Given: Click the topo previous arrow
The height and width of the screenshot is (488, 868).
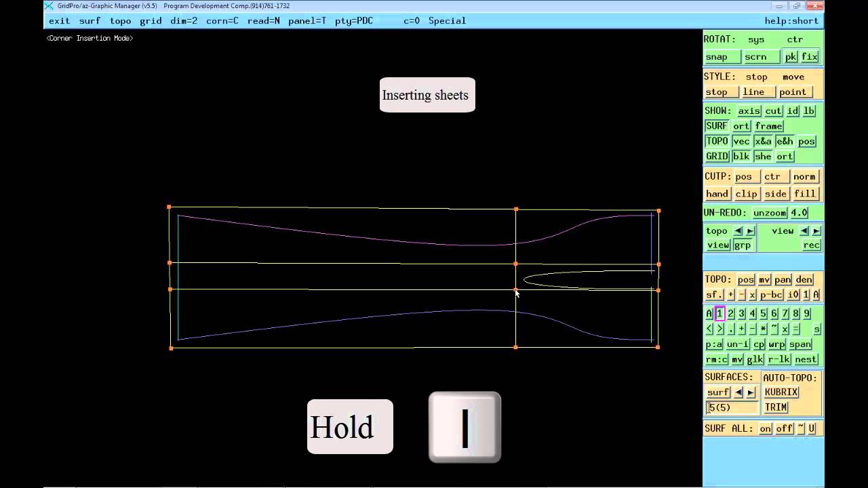Looking at the screenshot, I should (738, 231).
